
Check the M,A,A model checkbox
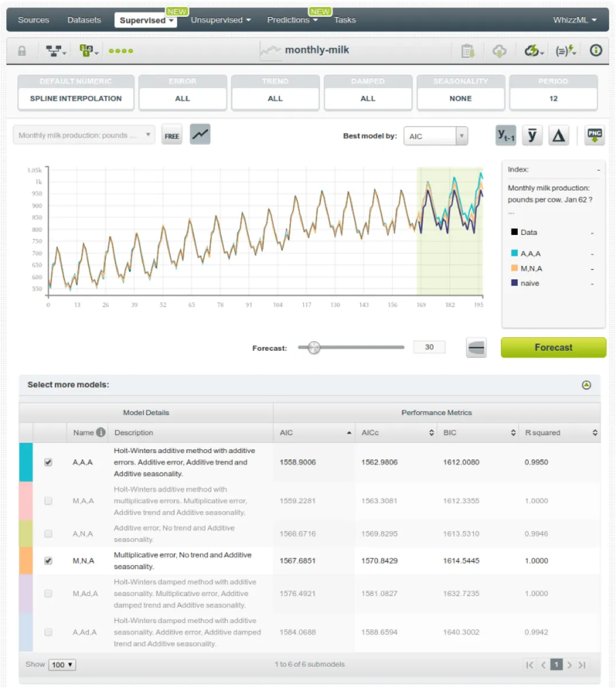(x=48, y=501)
